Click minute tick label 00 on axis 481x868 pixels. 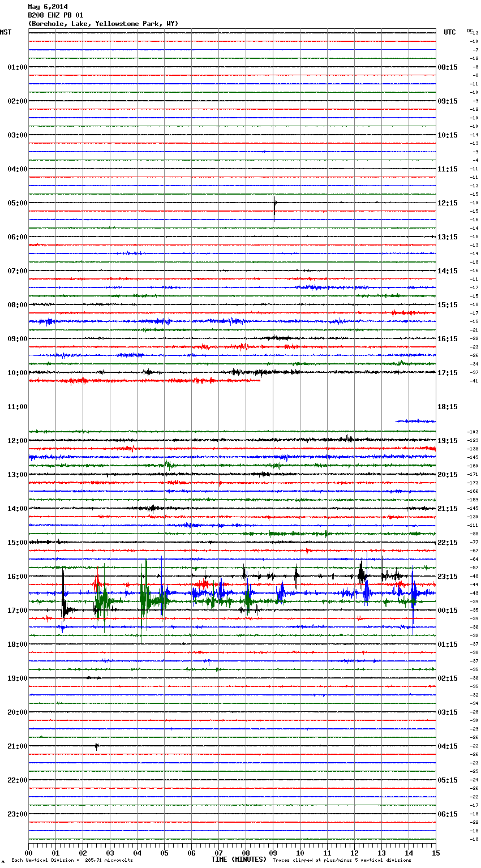click(29, 853)
